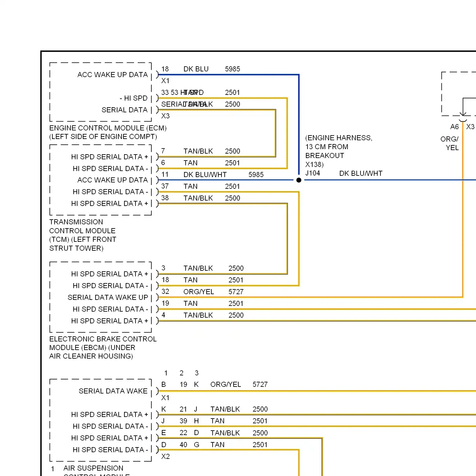Click the J104 splice label

pyautogui.click(x=313, y=173)
